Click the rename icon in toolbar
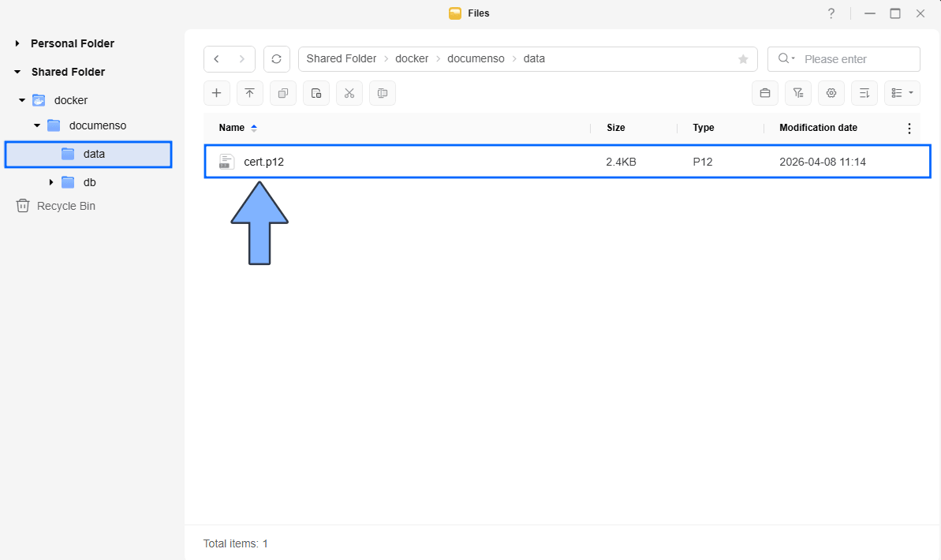This screenshot has width=941, height=560. coord(382,93)
